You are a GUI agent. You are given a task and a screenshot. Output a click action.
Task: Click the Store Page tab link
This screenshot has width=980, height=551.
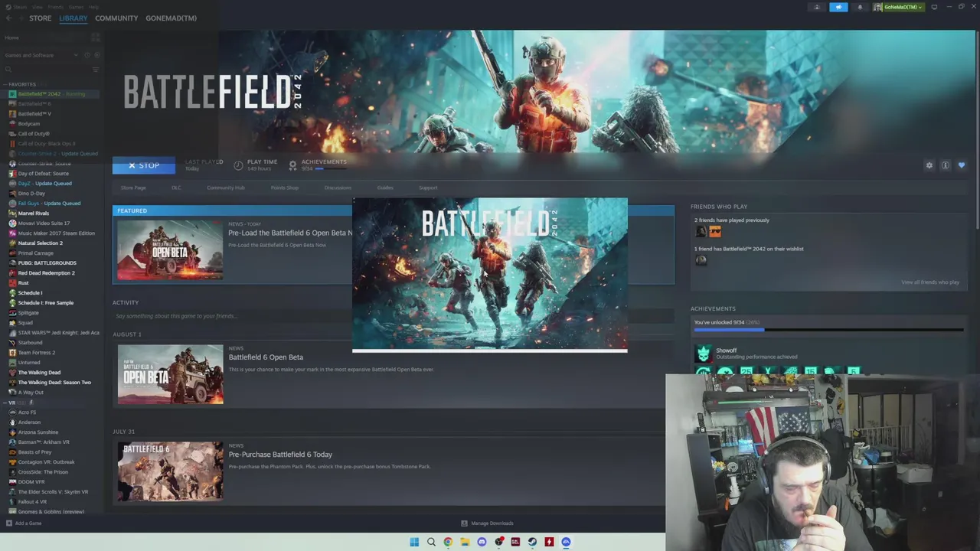(133, 187)
